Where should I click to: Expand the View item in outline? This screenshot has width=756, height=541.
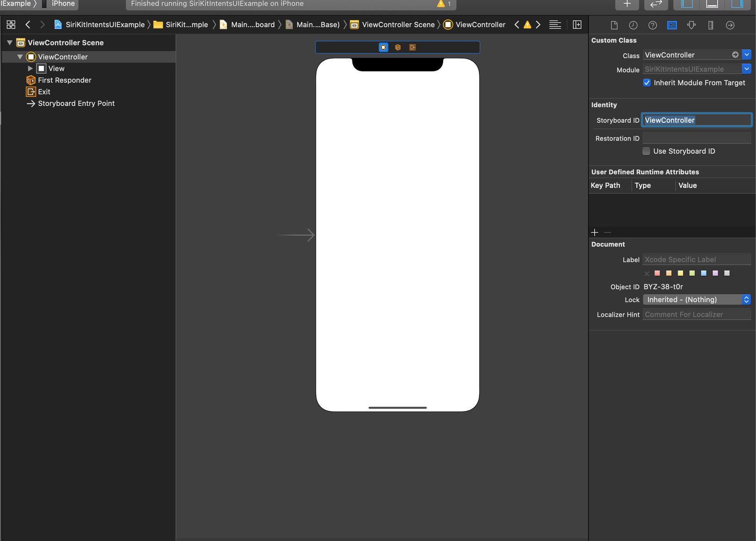(x=30, y=69)
